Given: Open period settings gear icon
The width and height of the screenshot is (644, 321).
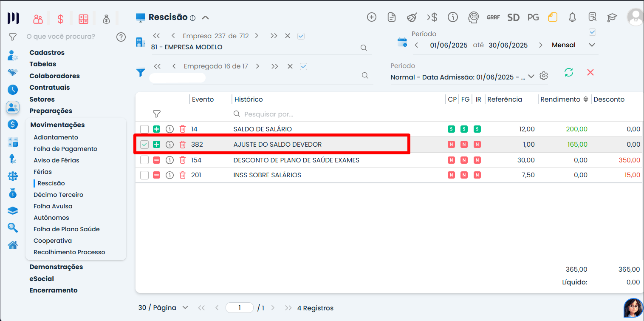Looking at the screenshot, I should 544,76.
